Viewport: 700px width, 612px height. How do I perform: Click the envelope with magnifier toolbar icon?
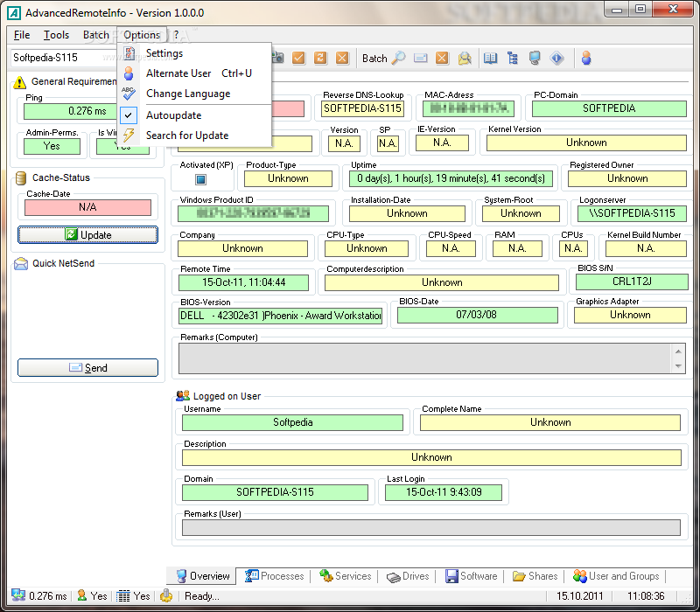click(465, 58)
